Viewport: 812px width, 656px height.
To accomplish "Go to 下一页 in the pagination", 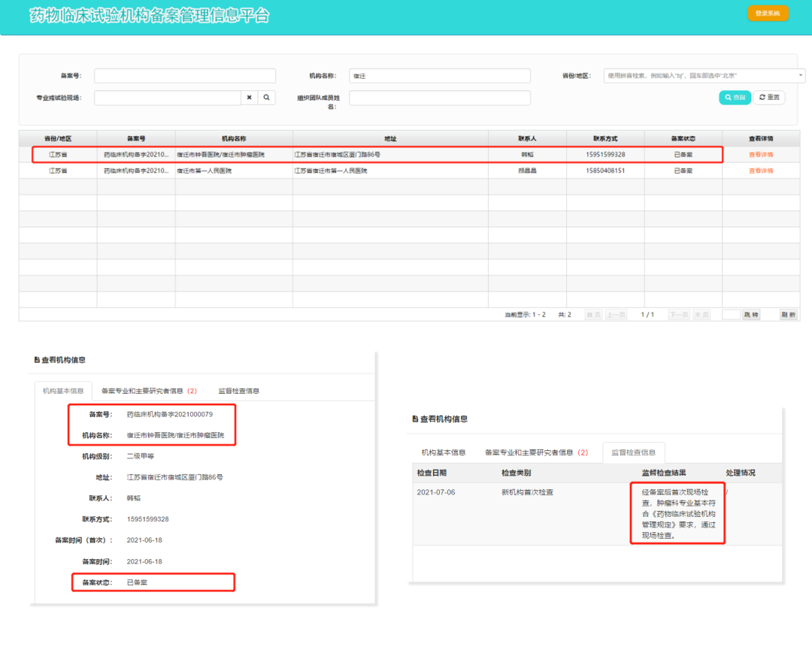I will point(679,315).
